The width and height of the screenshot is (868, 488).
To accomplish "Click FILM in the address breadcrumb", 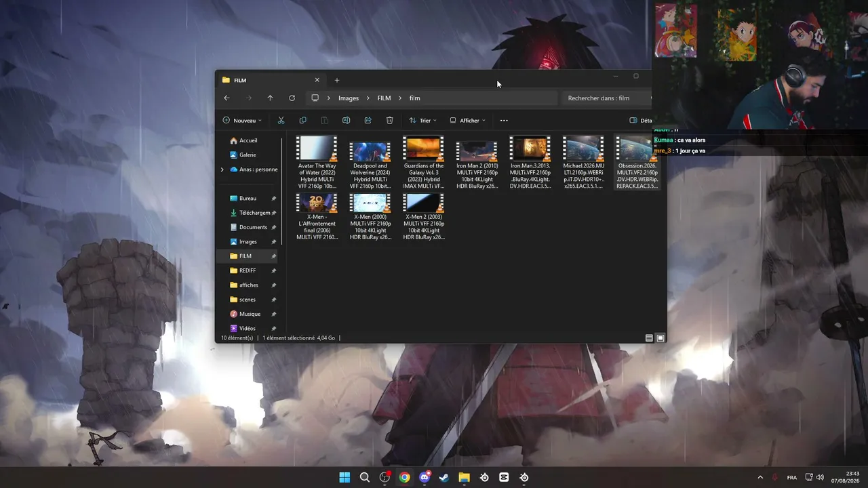I will 384,98.
